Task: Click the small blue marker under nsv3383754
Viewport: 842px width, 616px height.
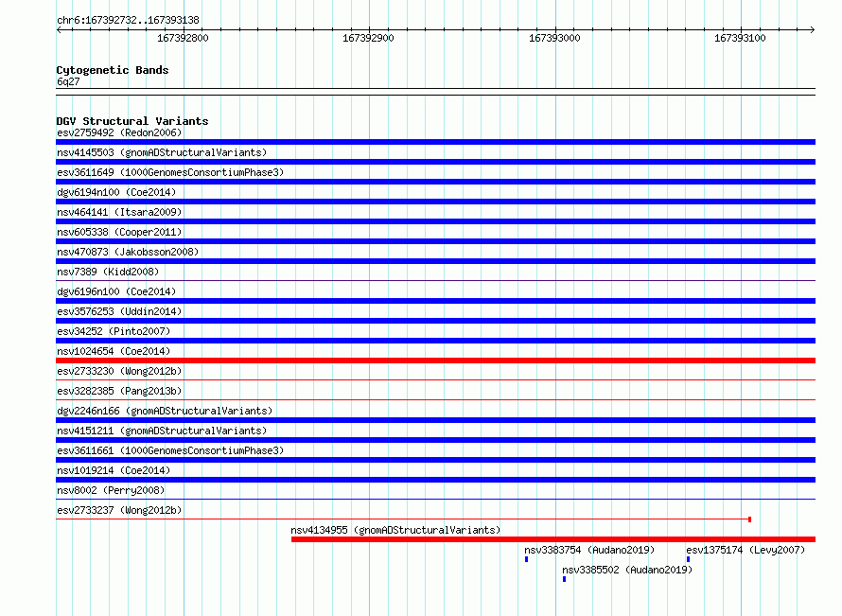Action: 526,559
